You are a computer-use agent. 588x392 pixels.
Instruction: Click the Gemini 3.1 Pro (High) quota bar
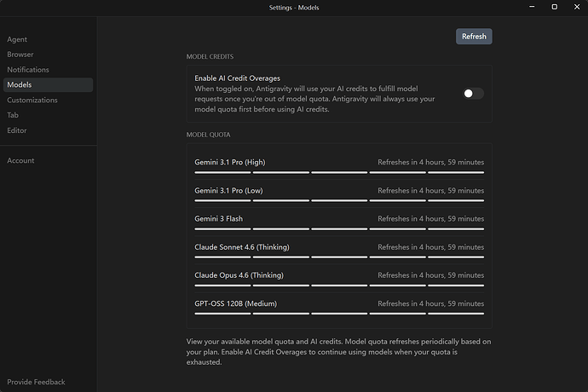tap(339, 172)
